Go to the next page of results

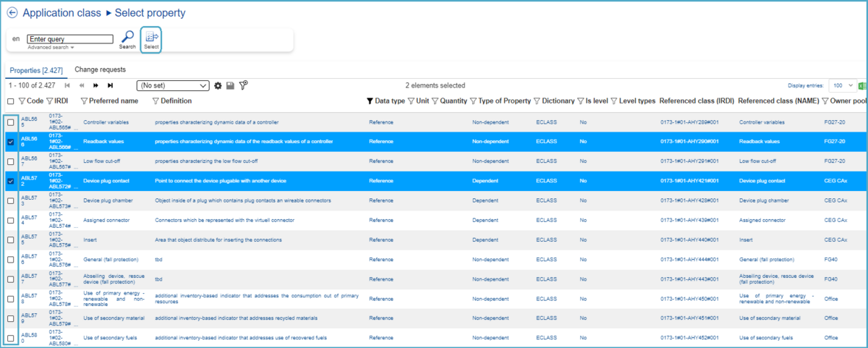coord(95,85)
